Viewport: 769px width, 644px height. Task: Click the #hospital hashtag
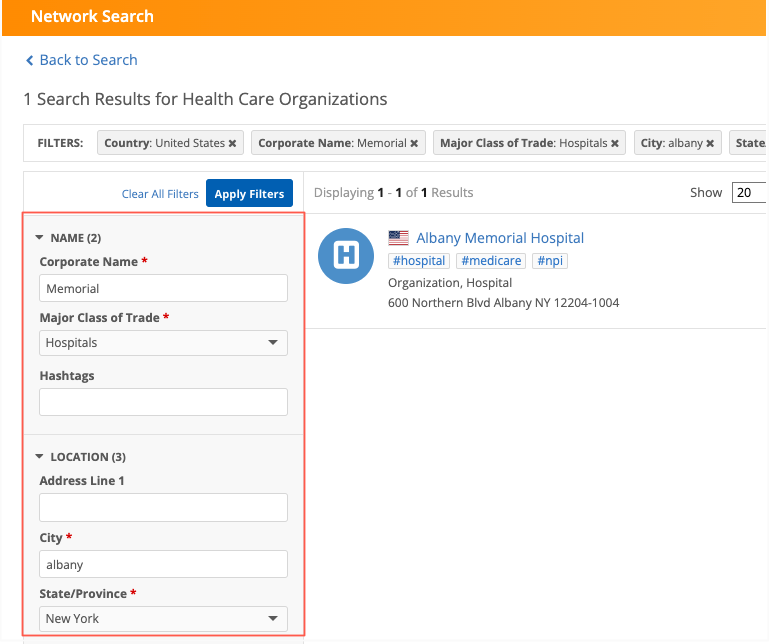pyautogui.click(x=418, y=261)
